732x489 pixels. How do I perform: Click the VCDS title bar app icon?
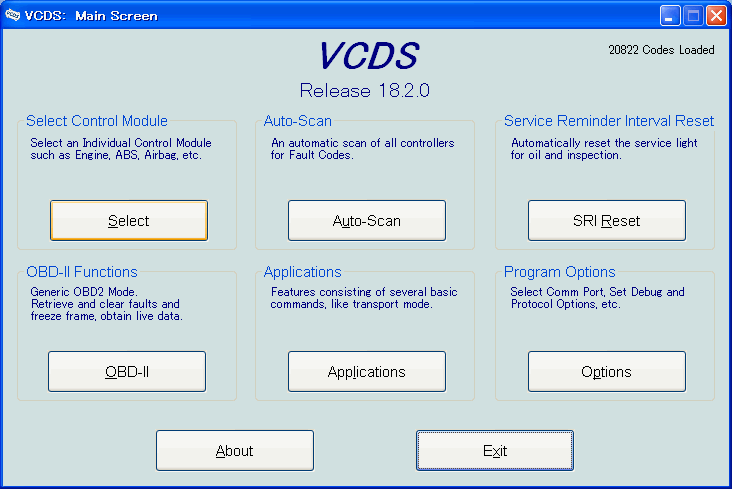point(12,15)
